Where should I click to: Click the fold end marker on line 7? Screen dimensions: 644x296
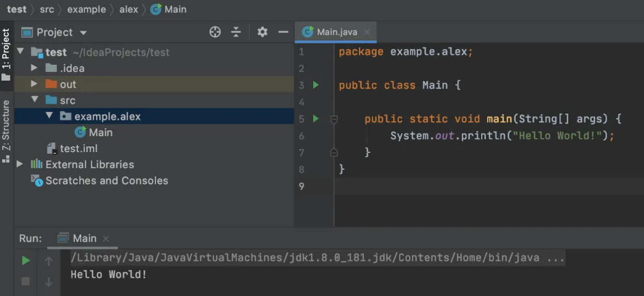pos(334,152)
